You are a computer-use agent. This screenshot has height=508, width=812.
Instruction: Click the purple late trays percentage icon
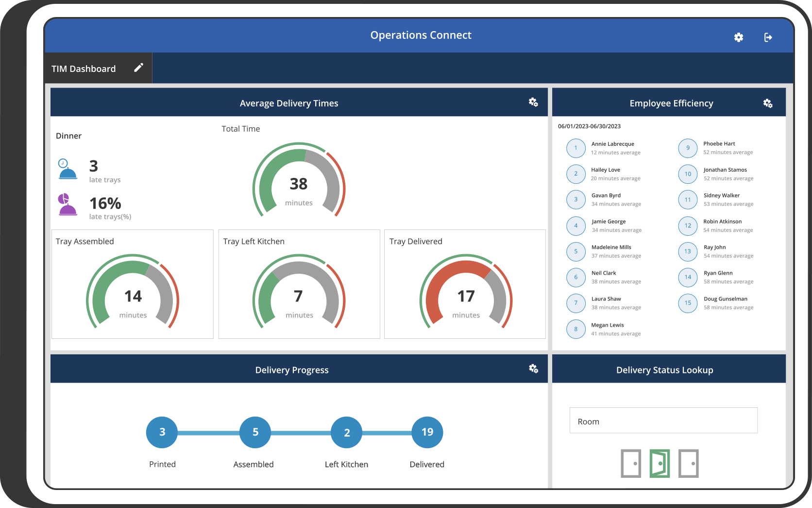tap(68, 206)
